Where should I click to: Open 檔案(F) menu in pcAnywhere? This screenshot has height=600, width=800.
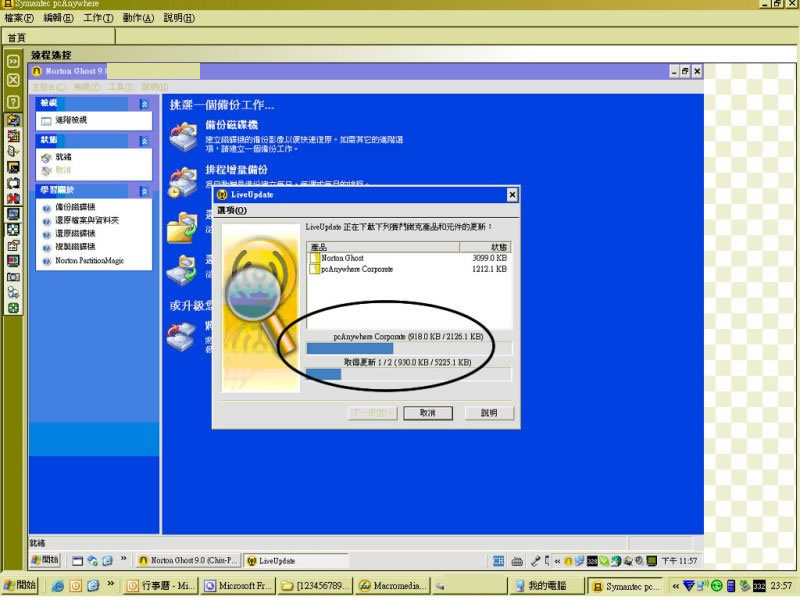19,18
